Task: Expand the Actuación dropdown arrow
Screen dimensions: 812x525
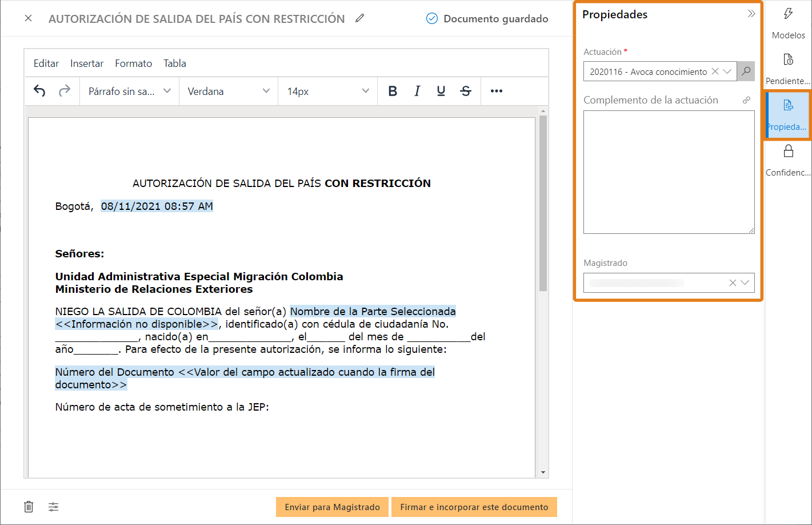Action: (727, 71)
